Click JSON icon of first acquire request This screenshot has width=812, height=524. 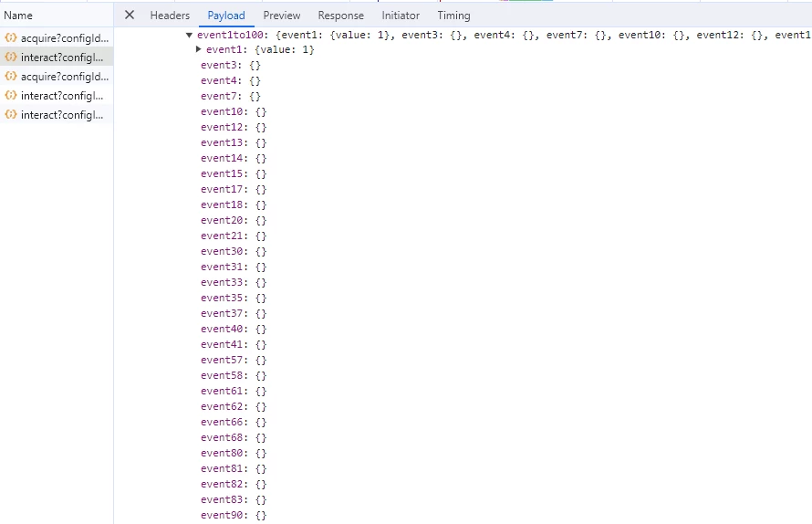tap(10, 37)
